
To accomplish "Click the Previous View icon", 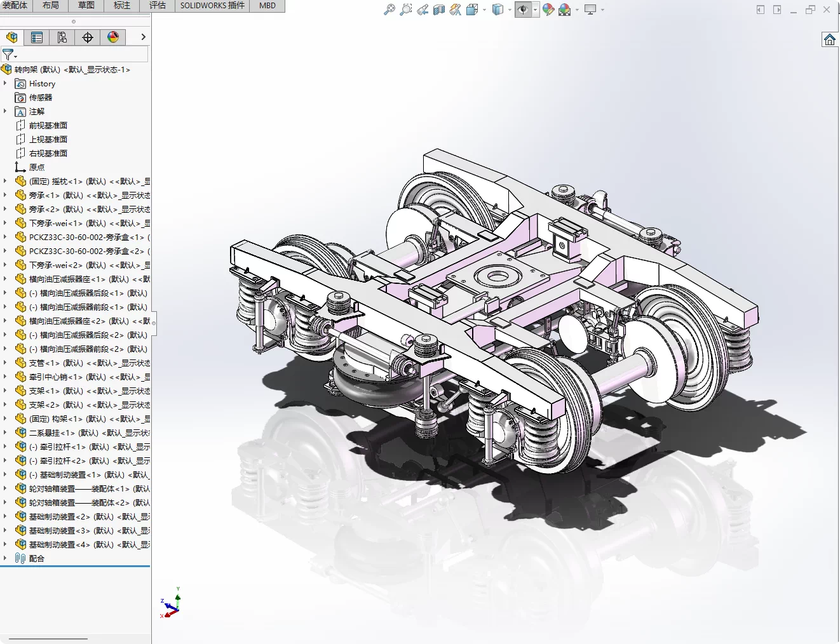I will click(423, 10).
